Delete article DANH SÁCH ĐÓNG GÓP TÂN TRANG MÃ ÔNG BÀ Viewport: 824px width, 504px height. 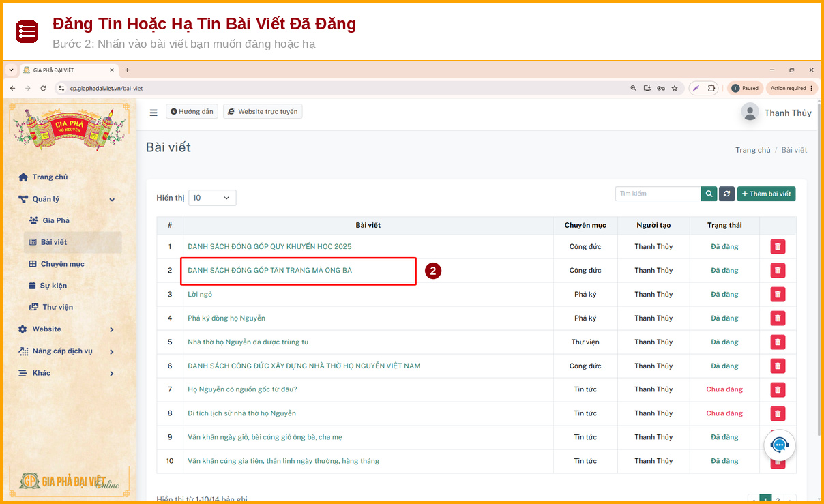coord(778,271)
